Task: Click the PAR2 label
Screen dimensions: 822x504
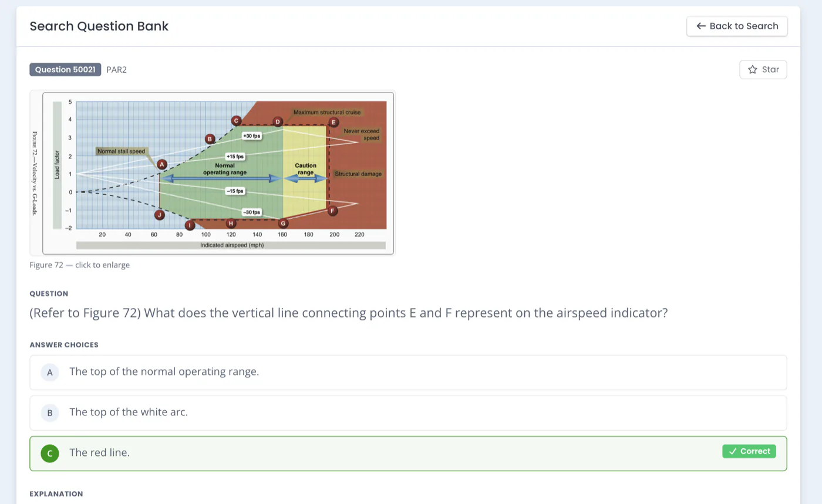Action: (116, 70)
